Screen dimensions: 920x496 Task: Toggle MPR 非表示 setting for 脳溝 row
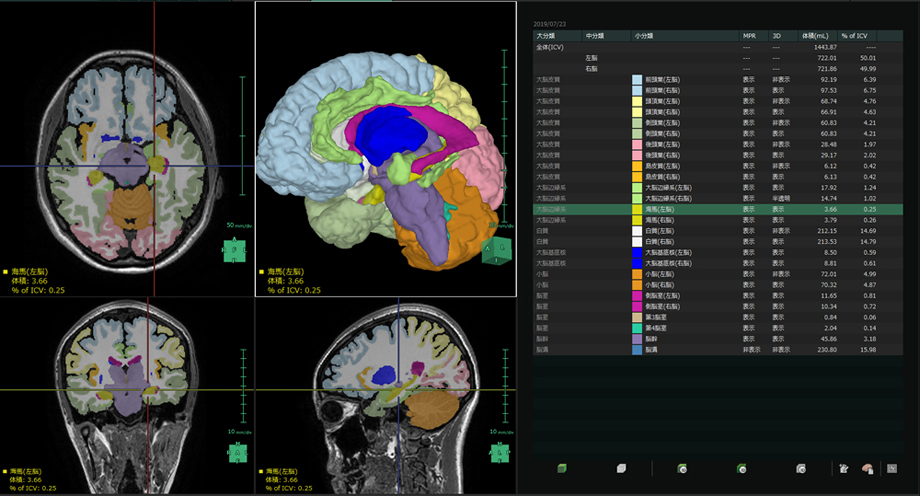(752, 349)
